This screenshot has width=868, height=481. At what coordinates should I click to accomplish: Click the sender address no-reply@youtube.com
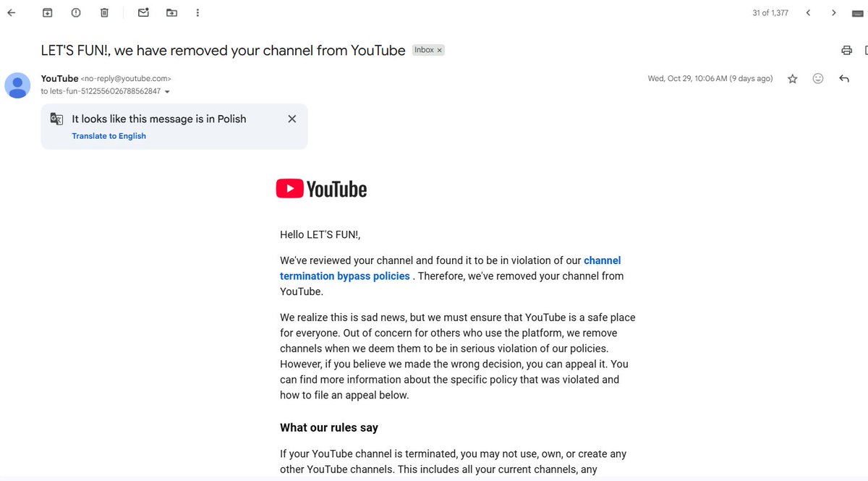coord(126,78)
